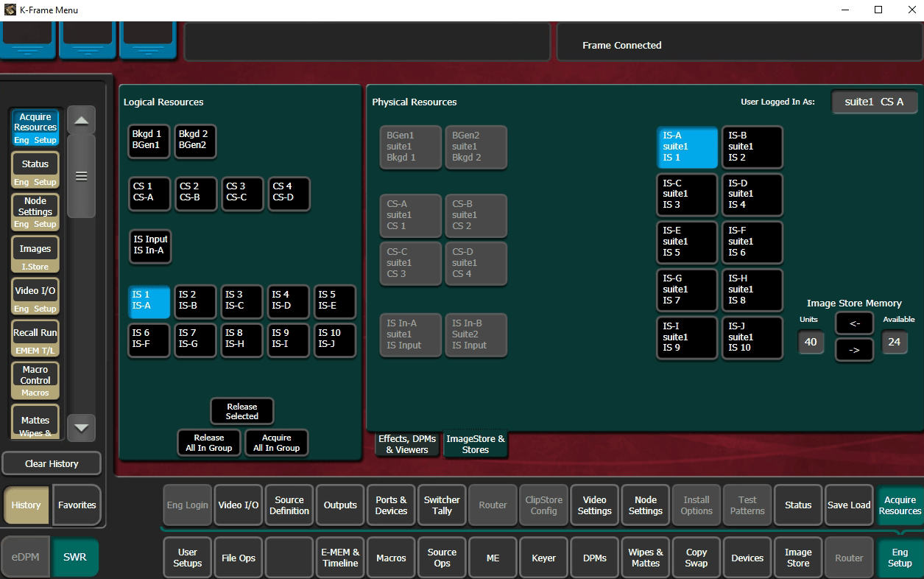Choose the Bkgd 2 BGen2 resource

tap(196, 141)
